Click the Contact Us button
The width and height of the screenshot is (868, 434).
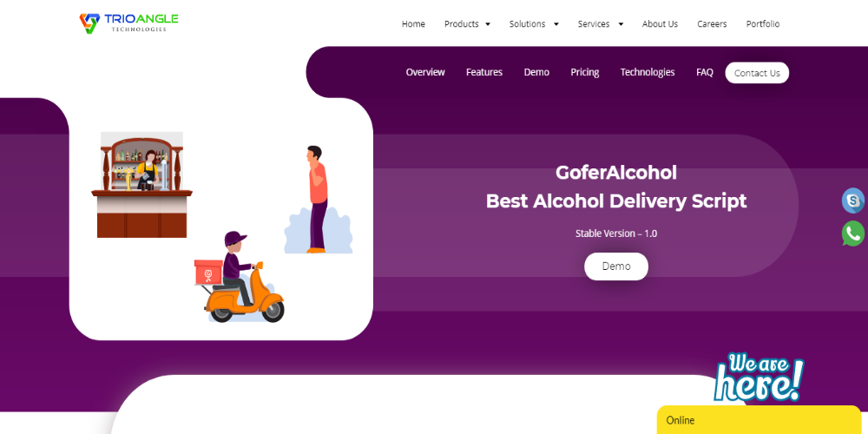[757, 73]
